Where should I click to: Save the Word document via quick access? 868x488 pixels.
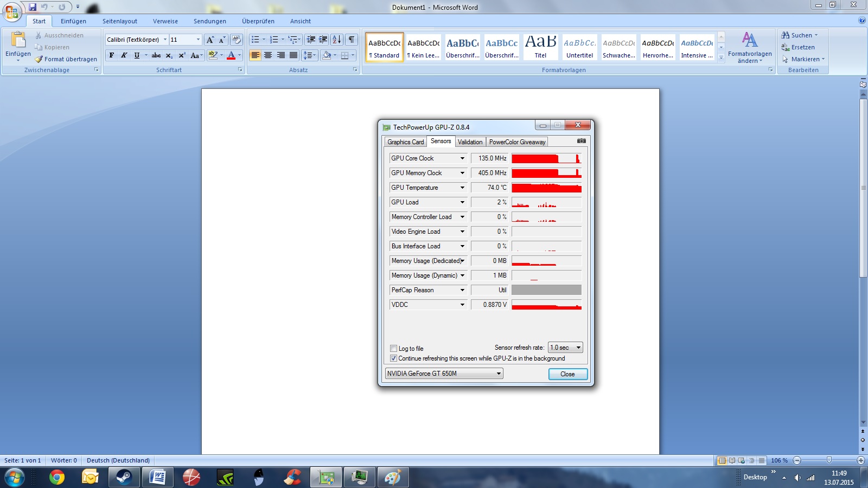pos(33,7)
